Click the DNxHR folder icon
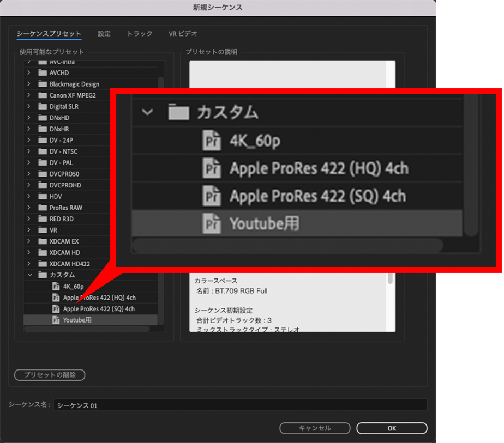This screenshot has width=504, height=443. [x=43, y=129]
